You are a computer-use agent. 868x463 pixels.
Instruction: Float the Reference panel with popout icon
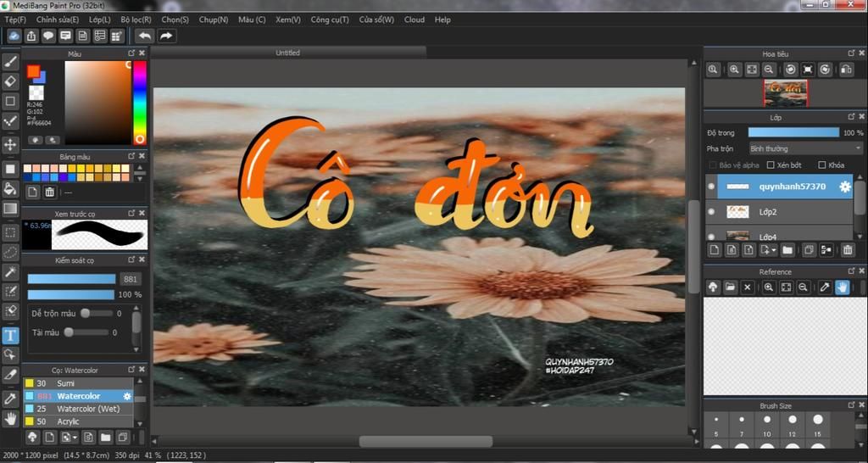(851, 271)
